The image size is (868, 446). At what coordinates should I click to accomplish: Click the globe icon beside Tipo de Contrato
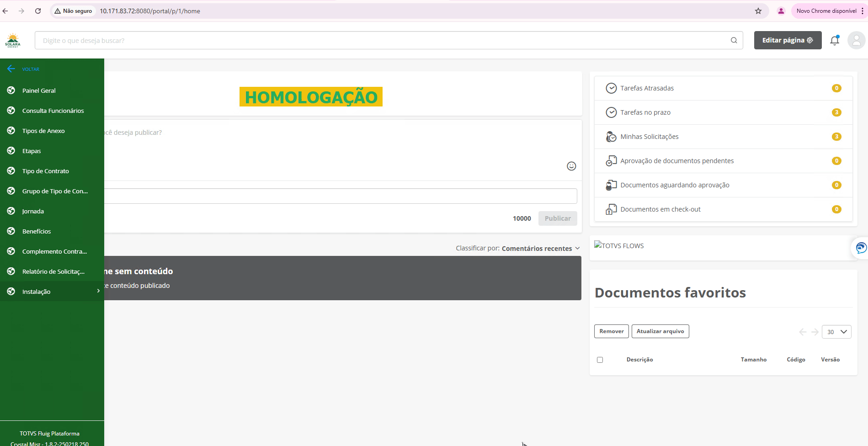11,171
